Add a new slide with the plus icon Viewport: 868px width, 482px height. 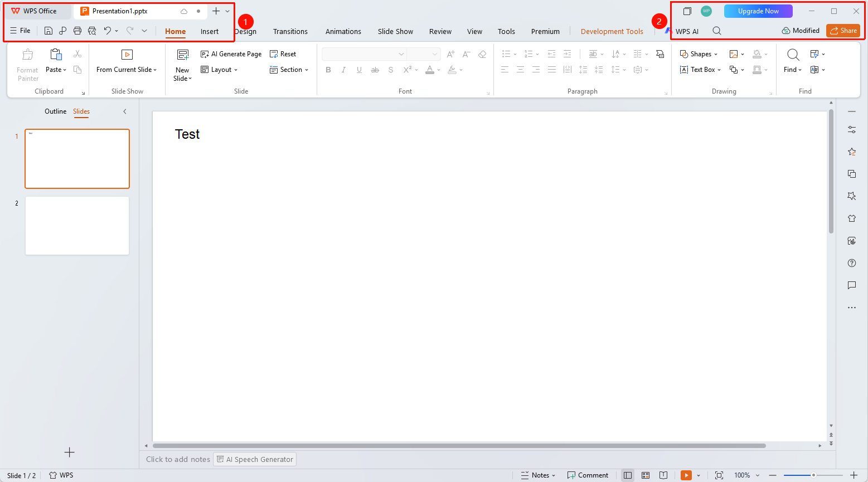[x=69, y=452]
